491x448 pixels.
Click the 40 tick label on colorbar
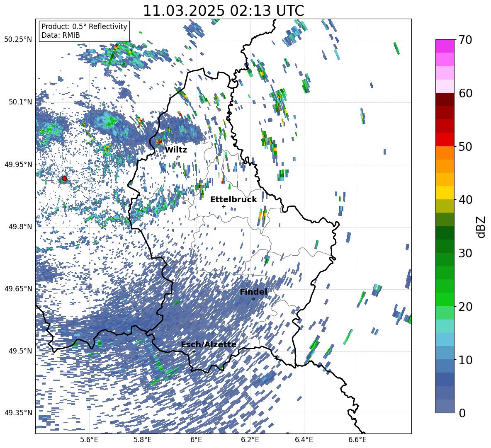click(x=466, y=200)
